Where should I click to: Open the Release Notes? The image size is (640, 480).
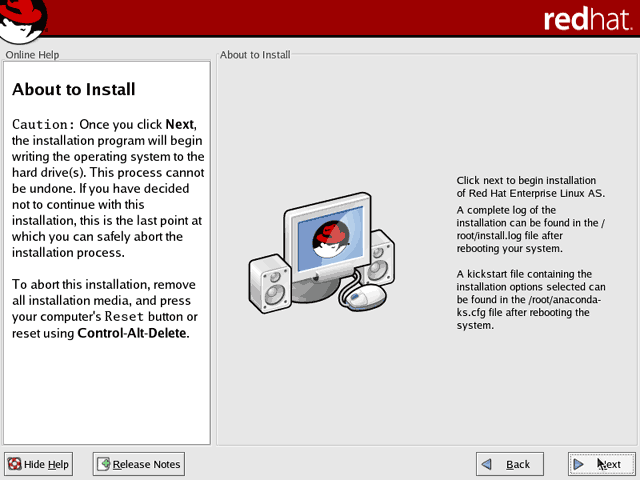point(139,464)
